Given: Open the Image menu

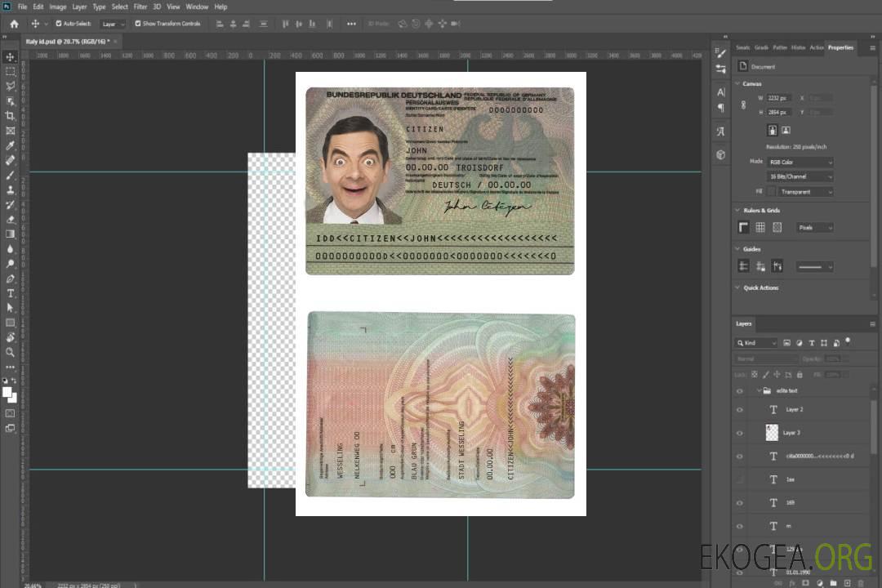Looking at the screenshot, I should pyautogui.click(x=57, y=7).
